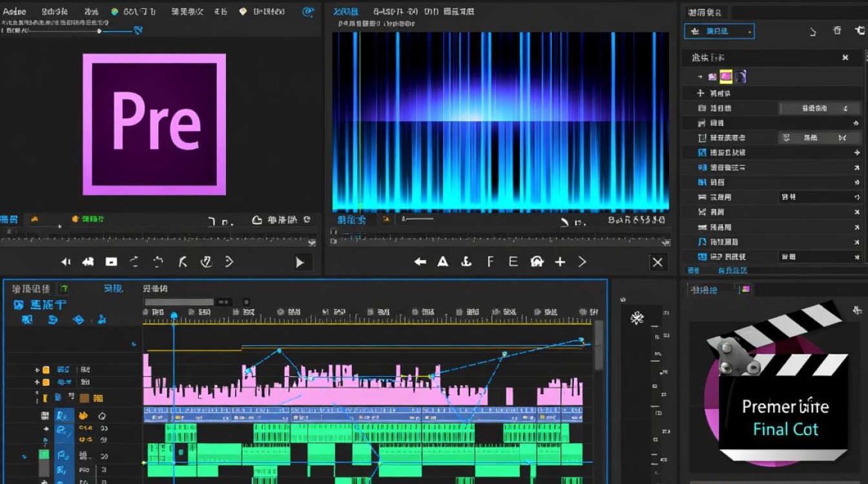Close the right panel section with the white X header
Viewport: 868px width, 484px height.
845,57
